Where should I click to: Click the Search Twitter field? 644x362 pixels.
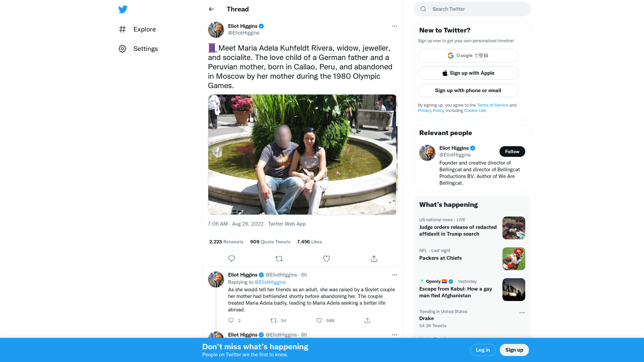click(476, 9)
